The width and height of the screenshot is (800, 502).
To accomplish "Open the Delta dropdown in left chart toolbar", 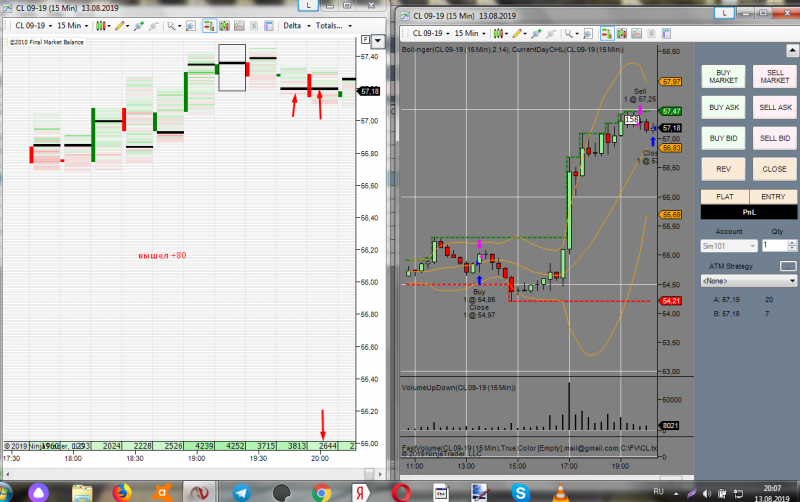I will pyautogui.click(x=297, y=26).
